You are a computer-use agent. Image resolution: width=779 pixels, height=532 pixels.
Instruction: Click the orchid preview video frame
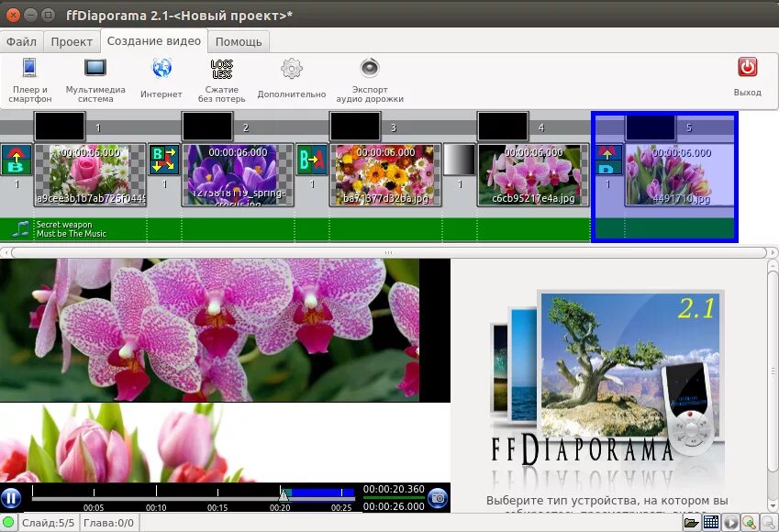tap(209, 330)
